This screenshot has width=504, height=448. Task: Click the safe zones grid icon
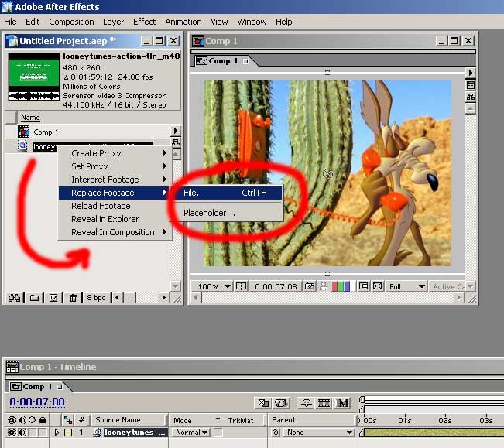pyautogui.click(x=241, y=286)
